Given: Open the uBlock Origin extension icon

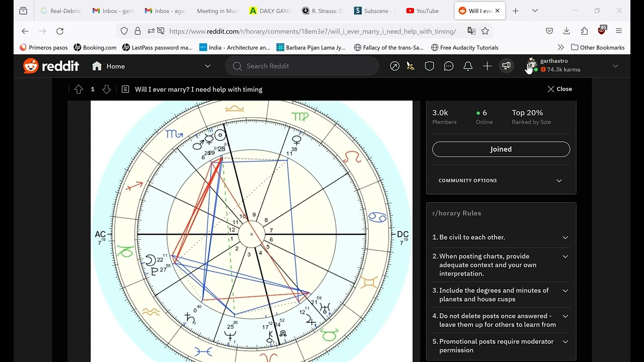Looking at the screenshot, I should coord(602,30).
